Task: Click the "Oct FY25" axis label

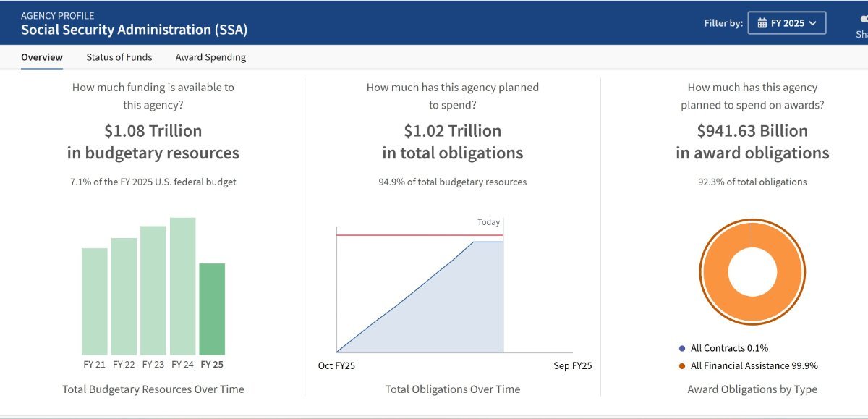Action: tap(337, 366)
